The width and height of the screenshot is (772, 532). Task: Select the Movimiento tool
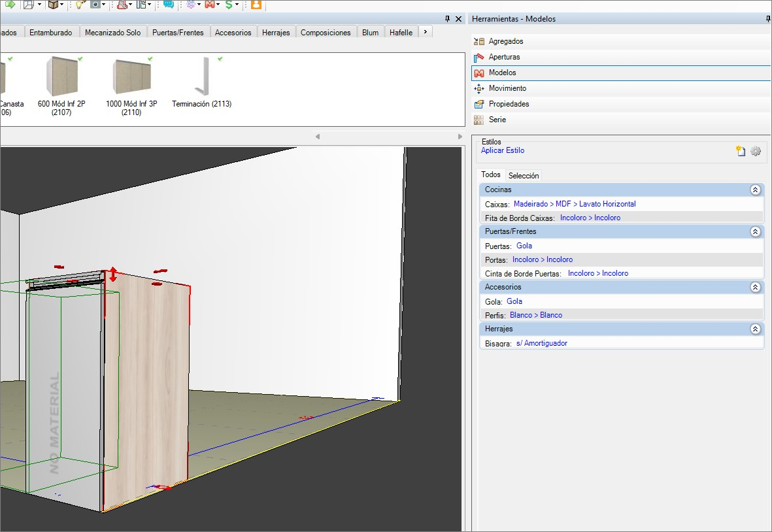coord(507,88)
